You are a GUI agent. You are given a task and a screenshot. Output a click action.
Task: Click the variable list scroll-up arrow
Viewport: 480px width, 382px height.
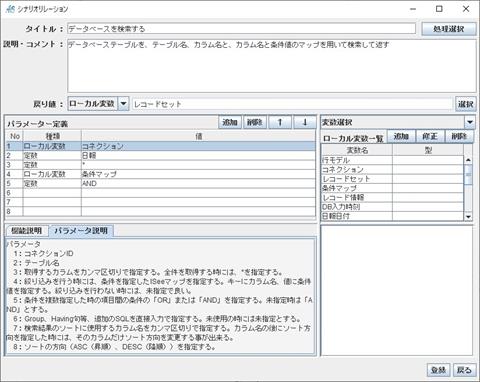tap(468, 160)
